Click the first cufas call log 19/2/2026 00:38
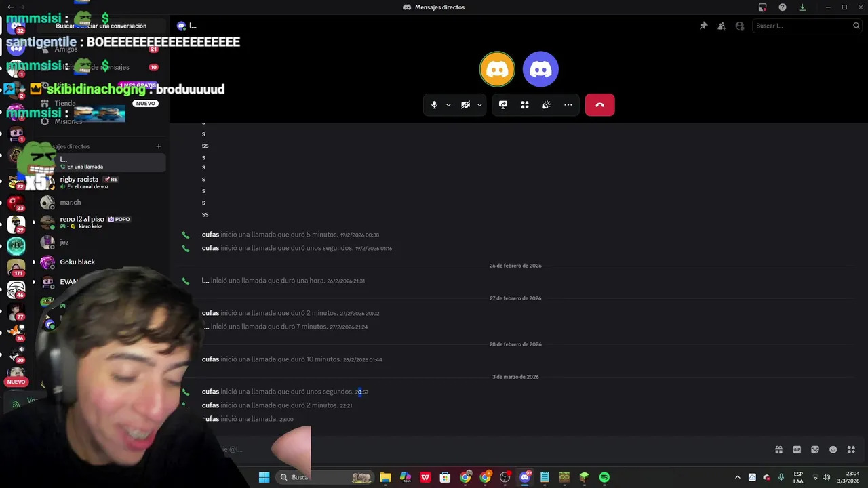 [290, 235]
